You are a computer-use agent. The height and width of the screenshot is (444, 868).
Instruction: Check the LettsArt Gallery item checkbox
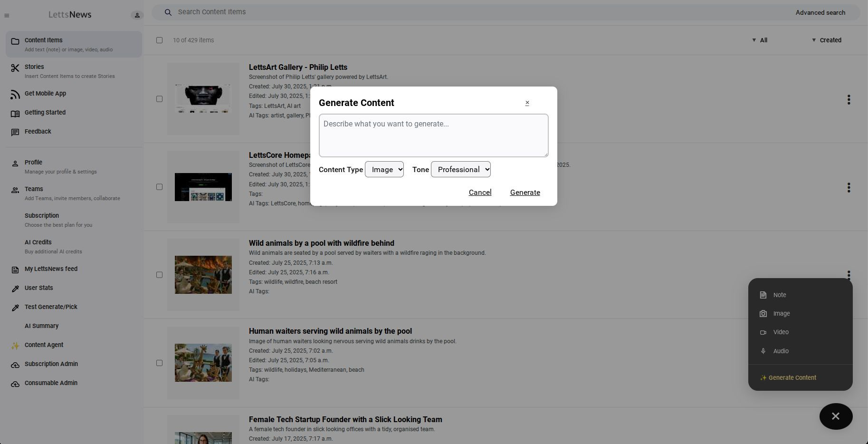tap(160, 99)
